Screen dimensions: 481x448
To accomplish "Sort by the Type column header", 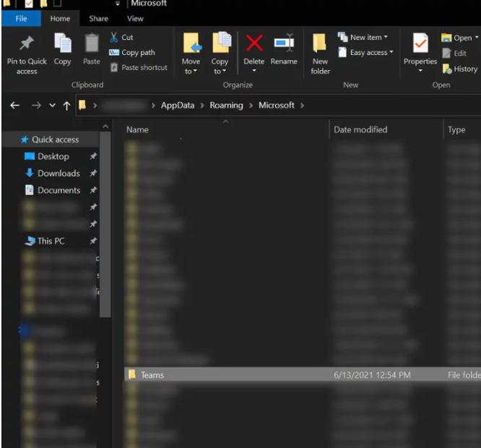I will [x=456, y=130].
